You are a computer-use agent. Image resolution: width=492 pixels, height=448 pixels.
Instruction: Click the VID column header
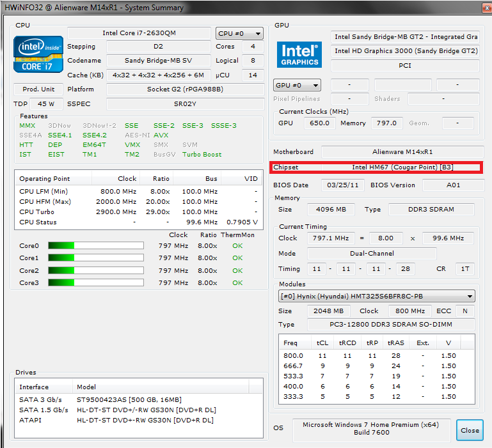242,179
